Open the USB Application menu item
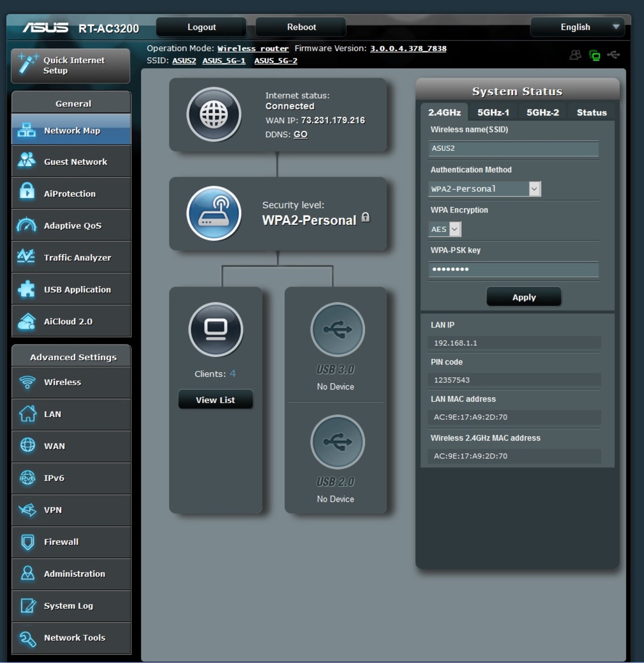Screen dimensions: 644x663 click(x=71, y=289)
